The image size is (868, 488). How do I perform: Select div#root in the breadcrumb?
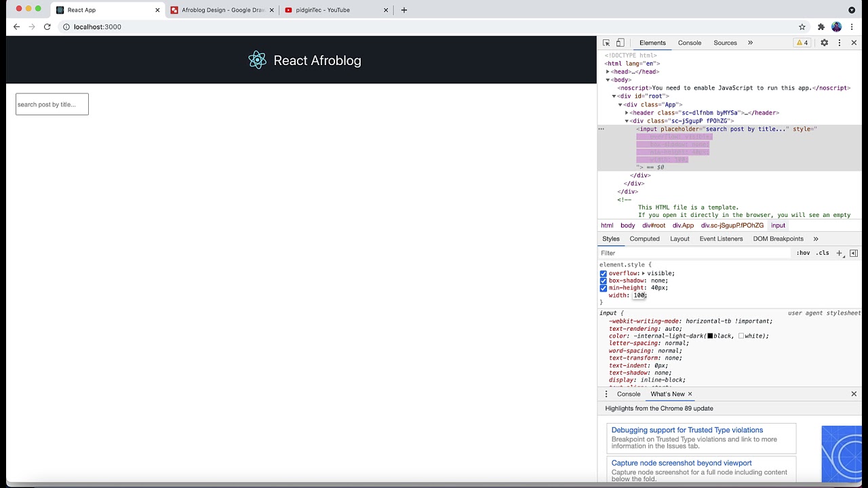click(x=654, y=226)
